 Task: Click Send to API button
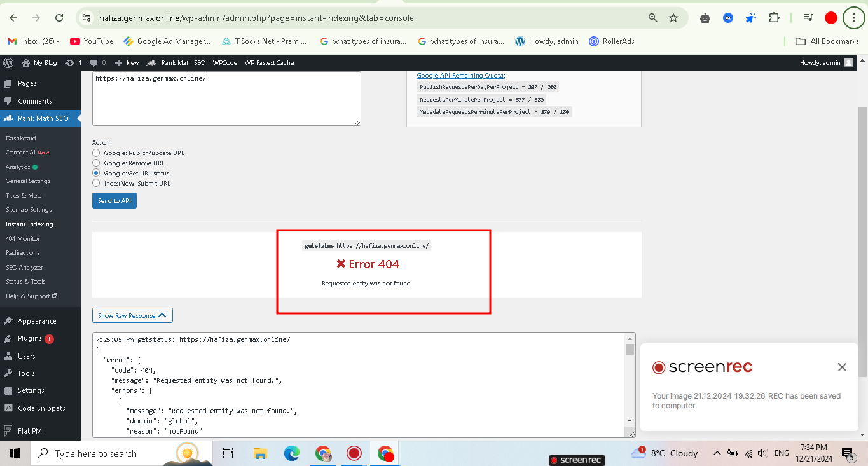(x=114, y=201)
